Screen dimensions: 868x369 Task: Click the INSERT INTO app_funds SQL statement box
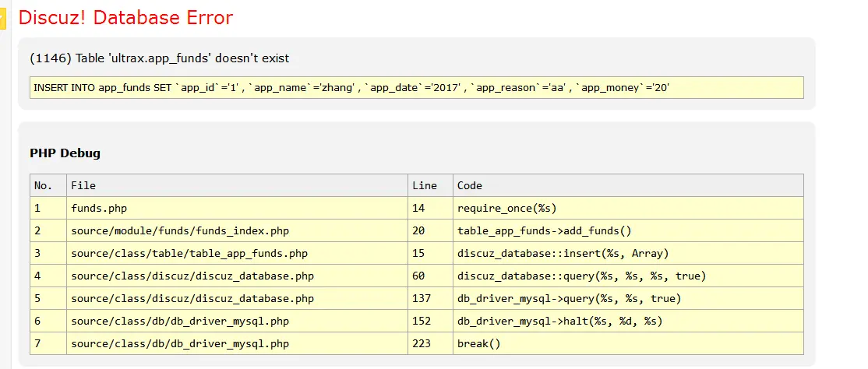[x=417, y=87]
